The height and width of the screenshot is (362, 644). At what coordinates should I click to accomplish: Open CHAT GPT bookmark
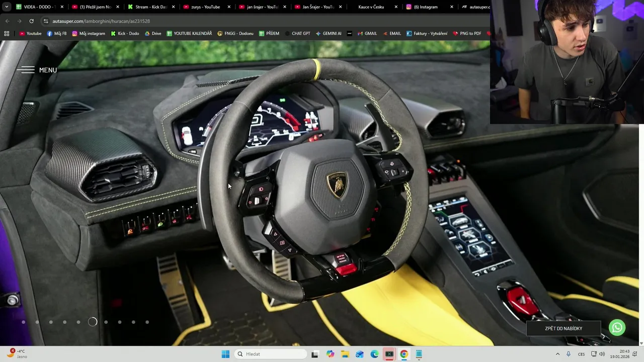click(297, 34)
